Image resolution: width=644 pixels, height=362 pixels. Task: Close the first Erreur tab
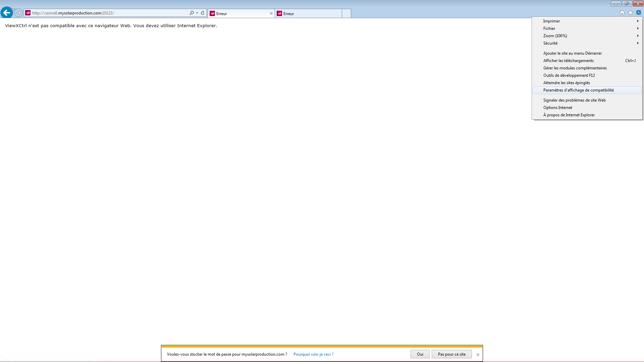(271, 13)
